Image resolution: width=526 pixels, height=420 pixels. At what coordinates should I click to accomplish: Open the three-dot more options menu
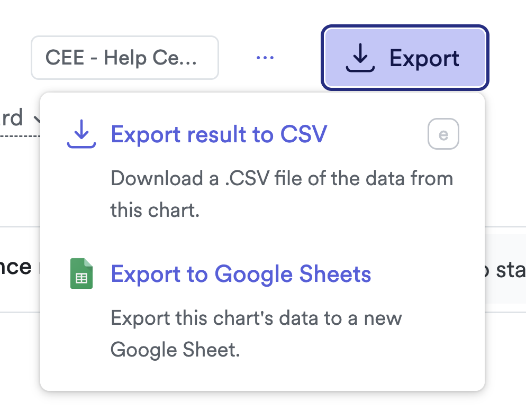265,58
